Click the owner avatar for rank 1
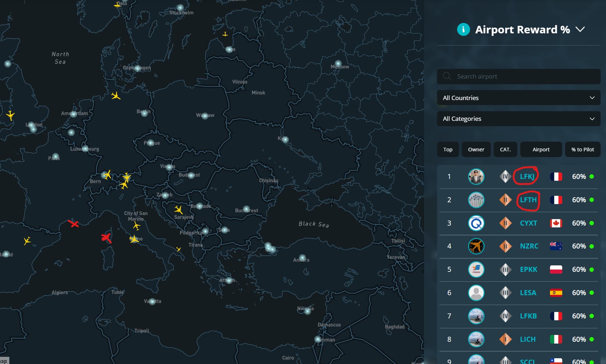The image size is (606, 364). 476,176
